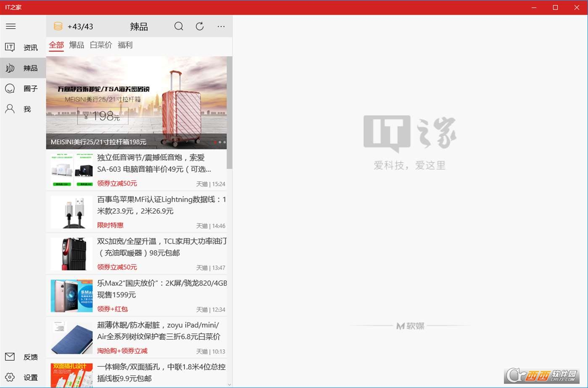Click the 索爱 speaker product thumbnail

click(71, 170)
